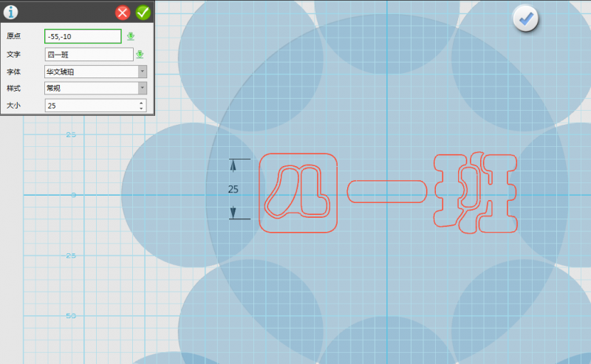Click the upper dimension arrow above 25
The height and width of the screenshot is (364, 591).
pos(233,166)
